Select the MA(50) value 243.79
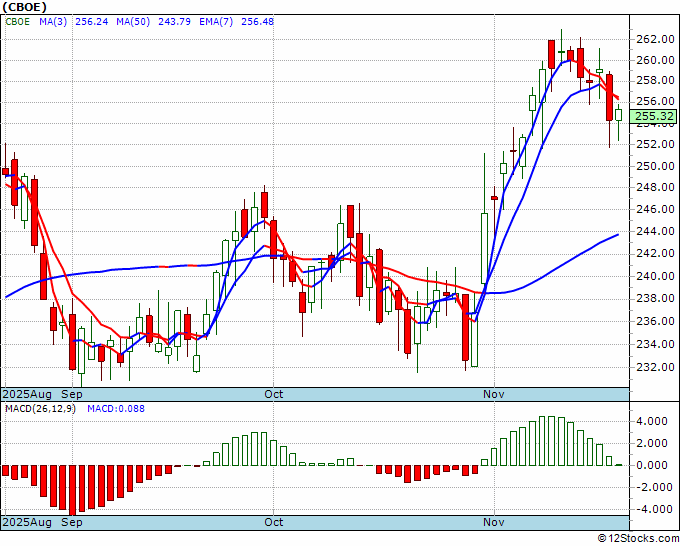 click(x=174, y=22)
